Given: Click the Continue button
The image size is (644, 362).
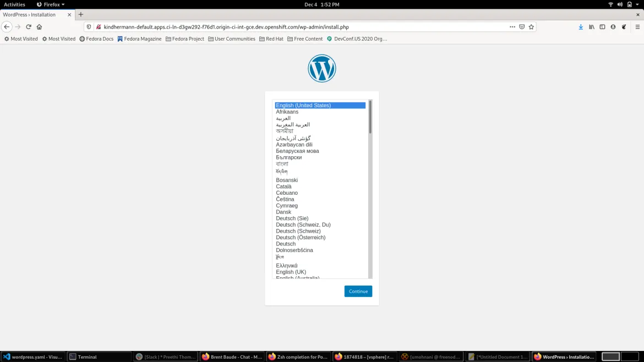Looking at the screenshot, I should tap(358, 292).
